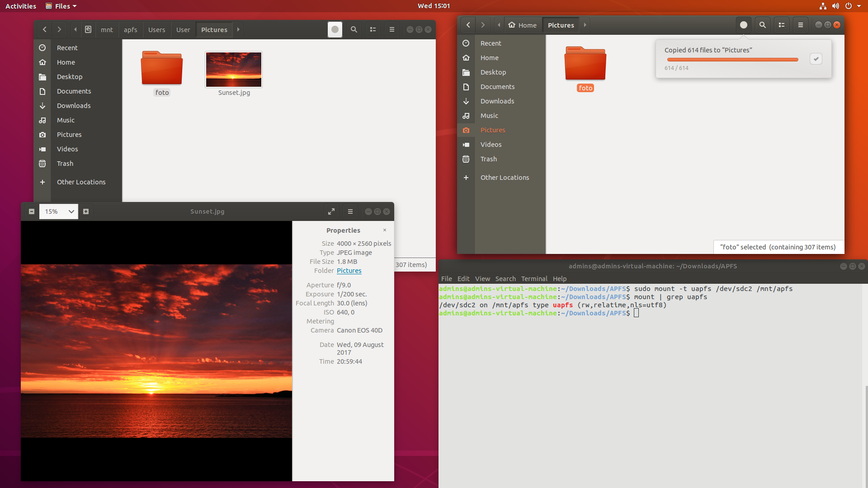Open the Search menu in terminal

pos(505,279)
